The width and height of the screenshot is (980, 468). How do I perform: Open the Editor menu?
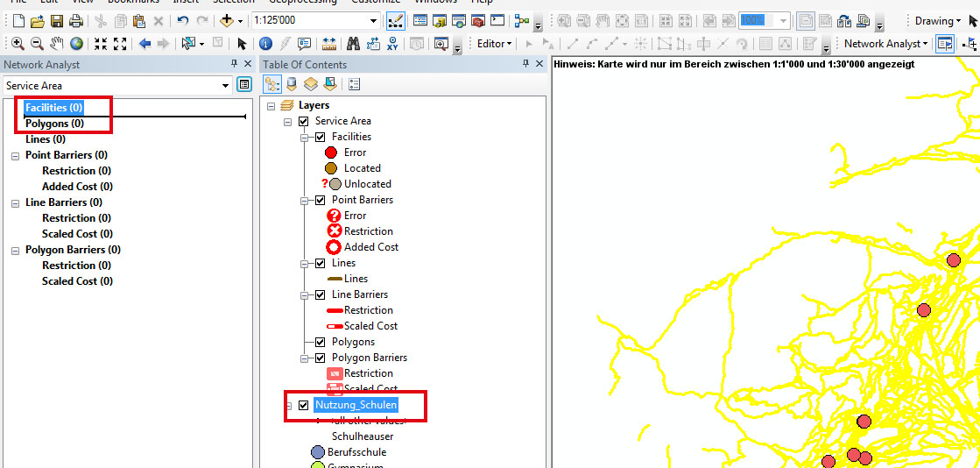[x=495, y=43]
